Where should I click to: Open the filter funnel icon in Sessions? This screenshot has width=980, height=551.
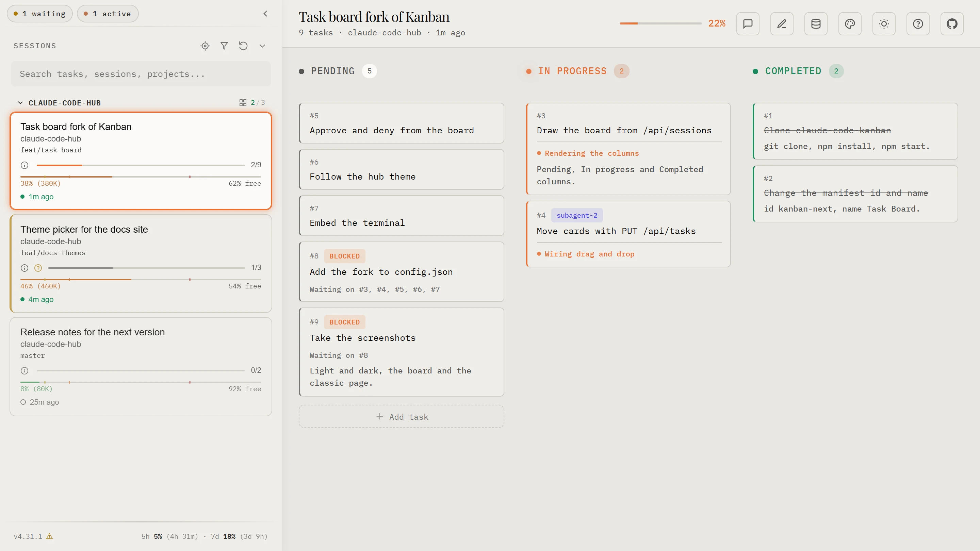pyautogui.click(x=224, y=46)
